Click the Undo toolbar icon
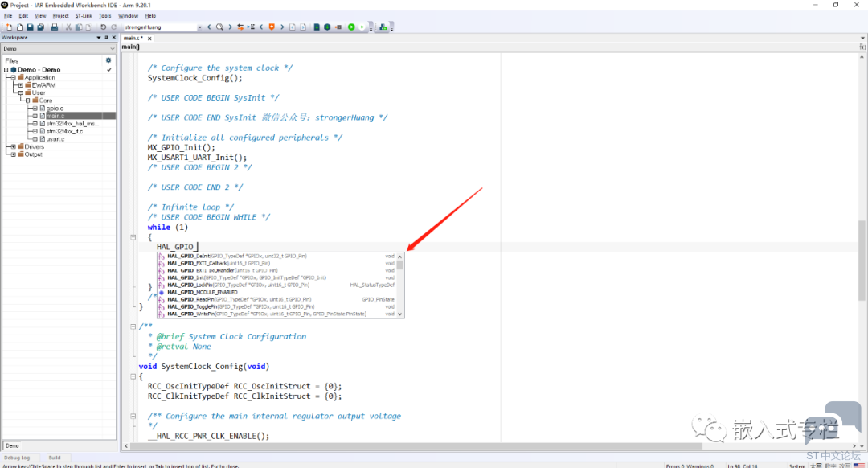Viewport: 868px width, 468px height. click(103, 27)
